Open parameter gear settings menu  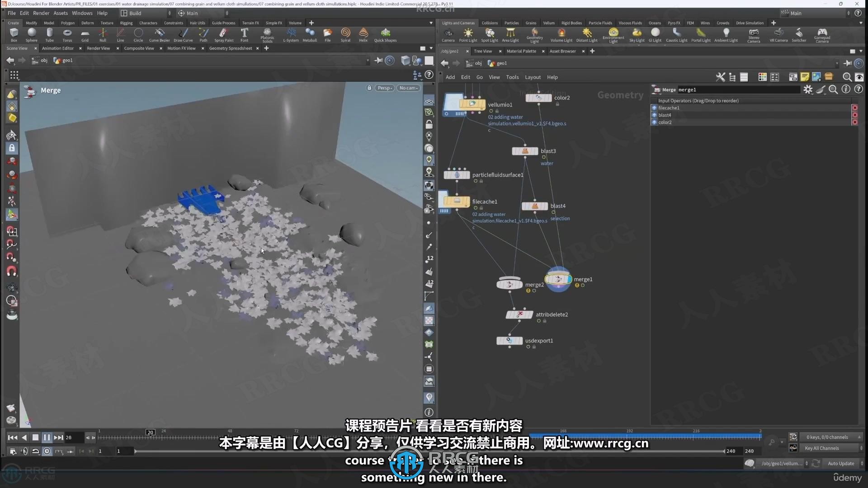pos(808,89)
